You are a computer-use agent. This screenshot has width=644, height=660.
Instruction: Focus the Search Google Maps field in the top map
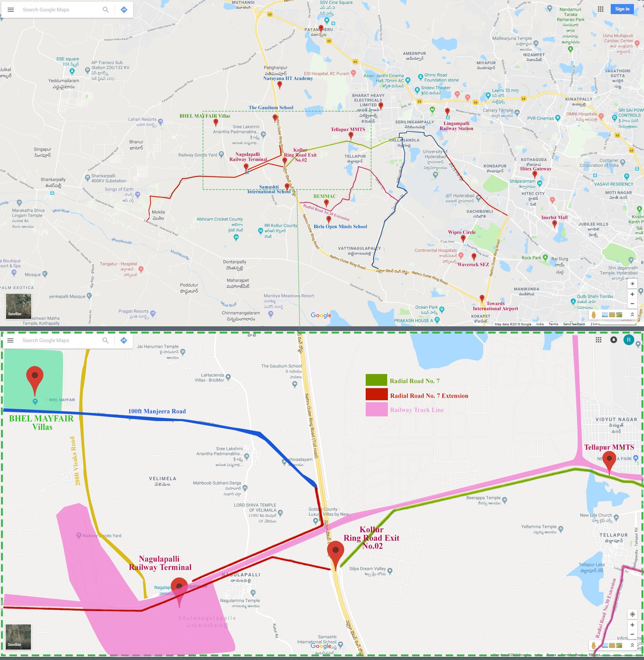61,10
